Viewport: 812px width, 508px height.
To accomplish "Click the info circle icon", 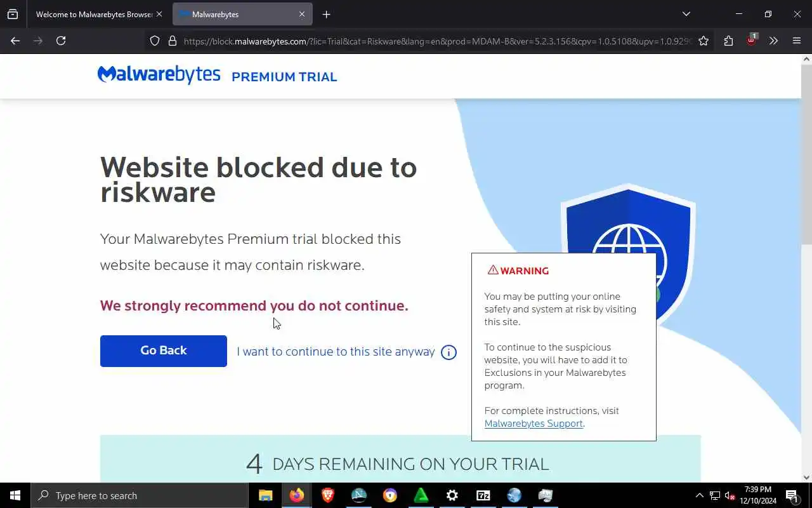I will 449,352.
